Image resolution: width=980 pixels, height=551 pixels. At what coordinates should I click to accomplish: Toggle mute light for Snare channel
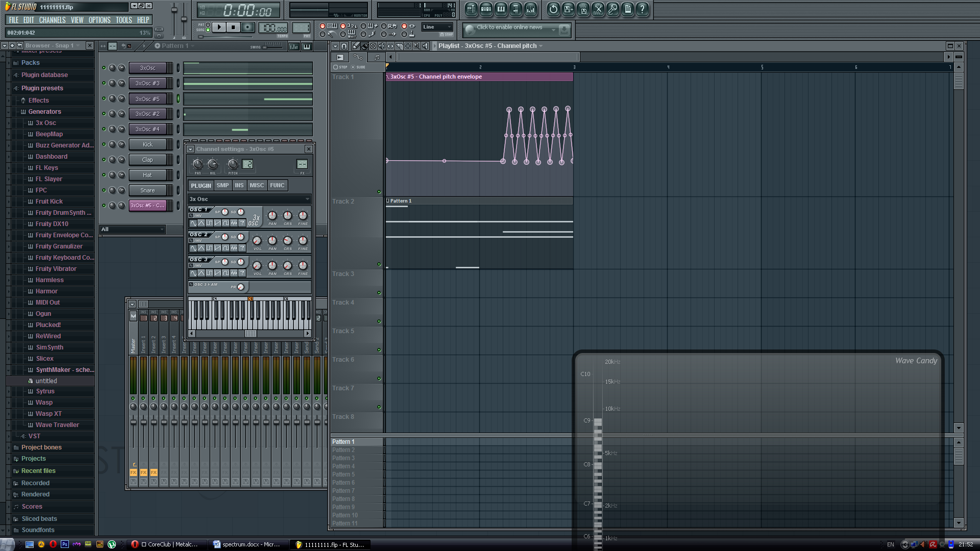(x=104, y=190)
